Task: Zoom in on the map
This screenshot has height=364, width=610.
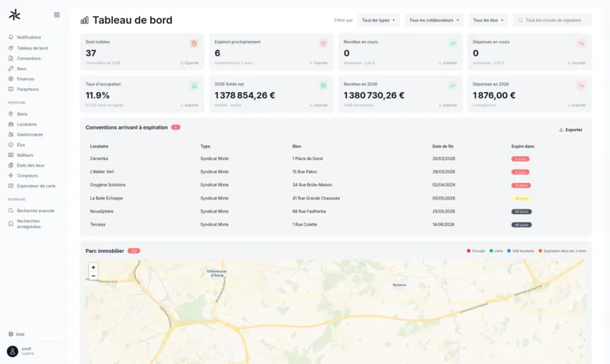Action: pos(93,267)
